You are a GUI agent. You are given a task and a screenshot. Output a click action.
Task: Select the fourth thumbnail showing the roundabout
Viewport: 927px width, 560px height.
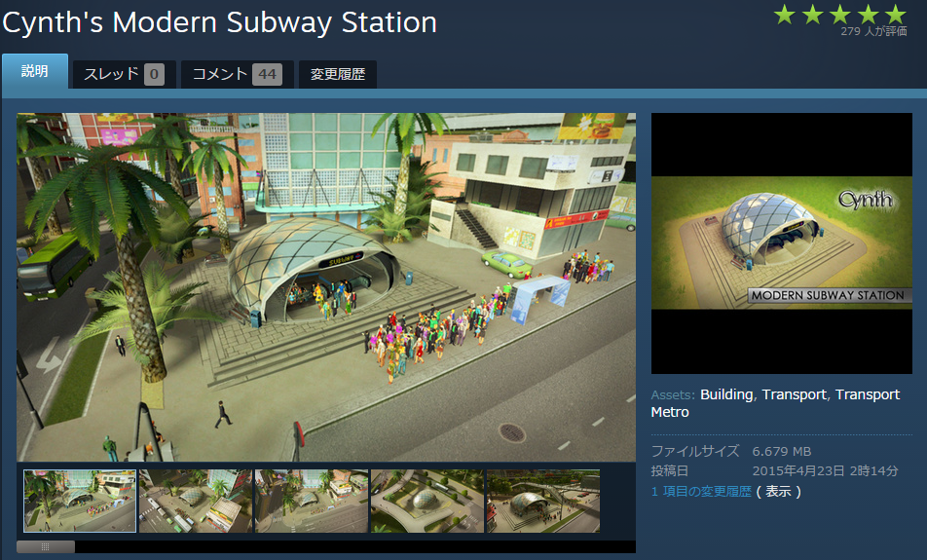[x=427, y=501]
